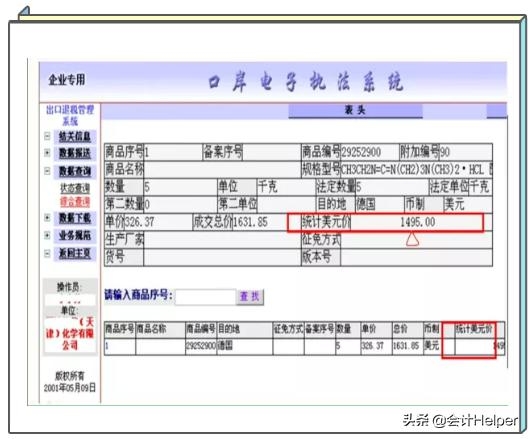Viewport: 530px width, 439px height.
Task: Click the empty 商品名称 field in form
Action: pos(222,169)
